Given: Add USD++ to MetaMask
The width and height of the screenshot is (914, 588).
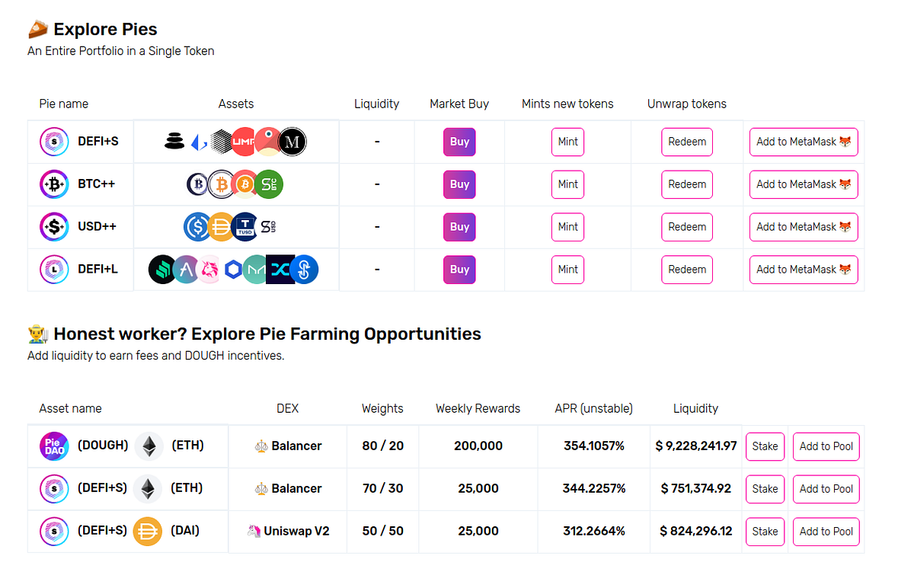Looking at the screenshot, I should 804,227.
